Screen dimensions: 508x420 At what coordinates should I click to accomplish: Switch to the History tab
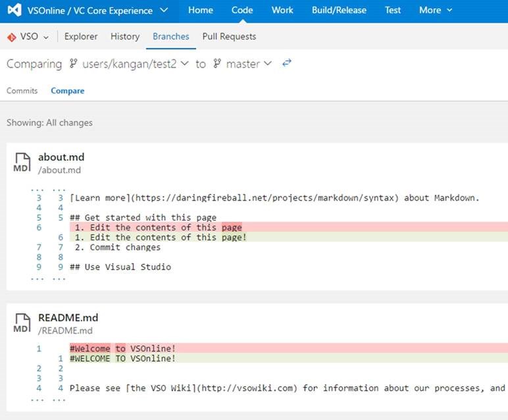point(125,36)
